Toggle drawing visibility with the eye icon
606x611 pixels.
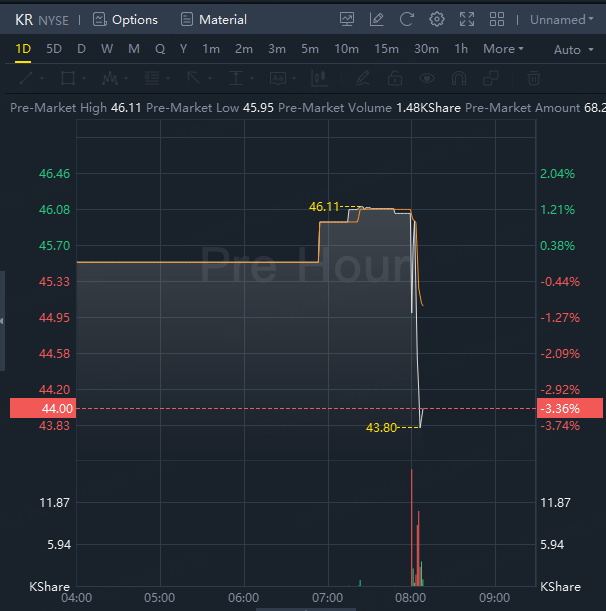pos(427,78)
